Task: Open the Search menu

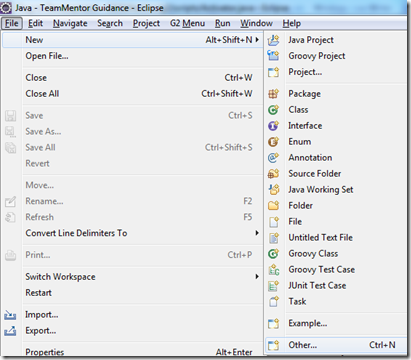Action: (x=110, y=23)
